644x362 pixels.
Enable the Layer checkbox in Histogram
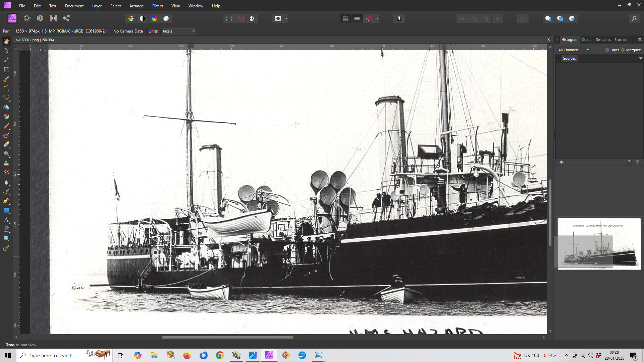(607, 50)
